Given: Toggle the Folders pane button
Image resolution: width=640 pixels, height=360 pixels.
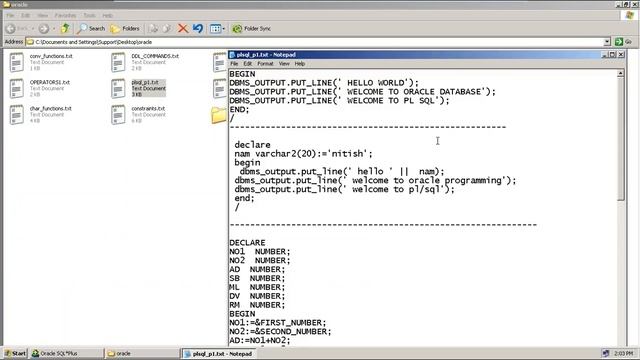Looking at the screenshot, I should [x=125, y=28].
